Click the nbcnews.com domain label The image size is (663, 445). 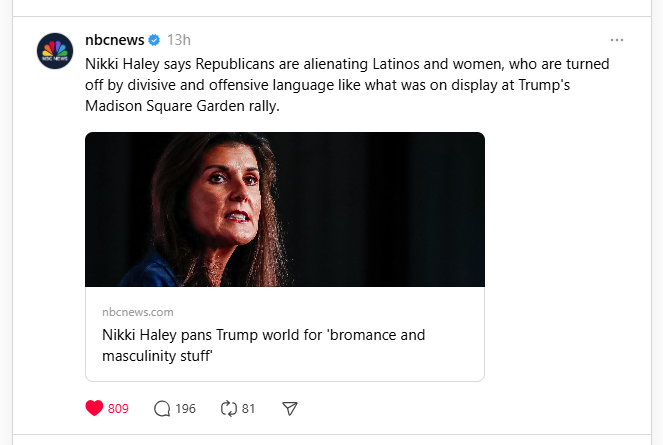[137, 312]
